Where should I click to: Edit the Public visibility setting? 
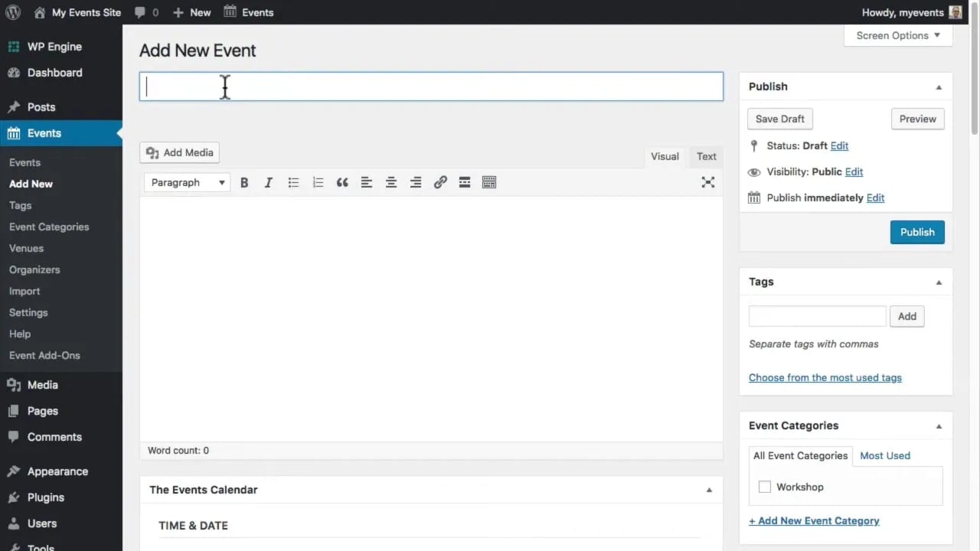(x=854, y=171)
